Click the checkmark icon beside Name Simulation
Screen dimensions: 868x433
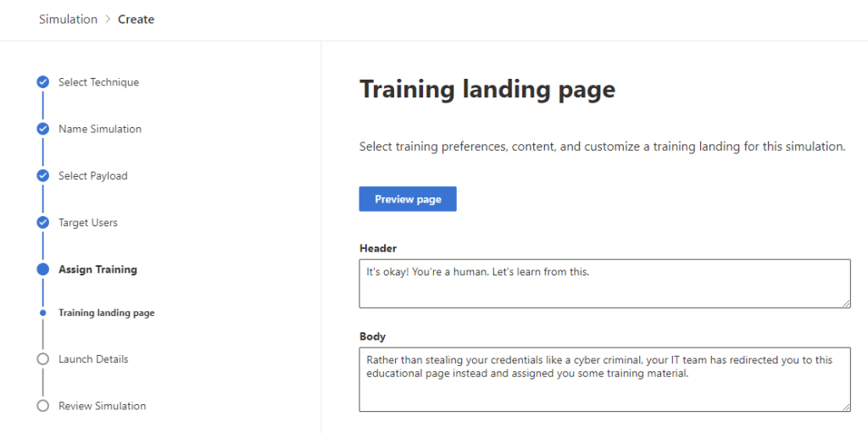click(42, 130)
